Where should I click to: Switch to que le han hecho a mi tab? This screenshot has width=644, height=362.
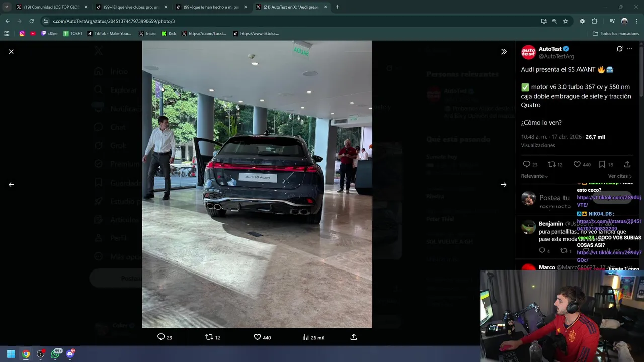pyautogui.click(x=212, y=7)
